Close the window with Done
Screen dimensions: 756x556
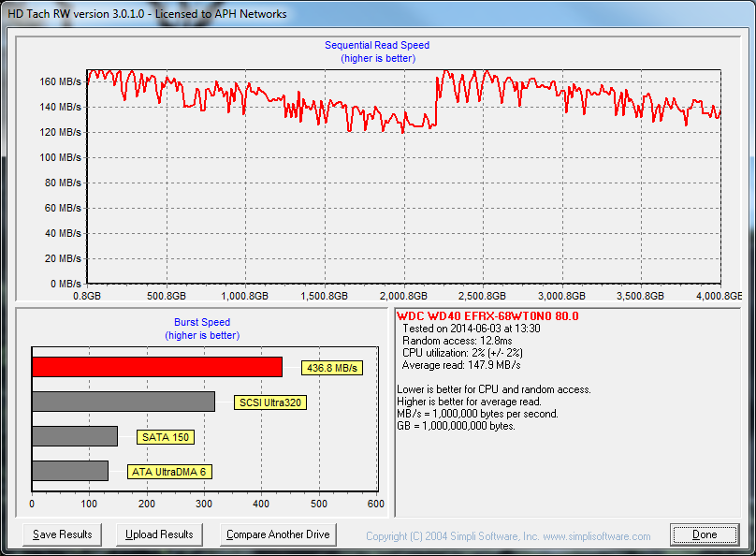pos(704,534)
